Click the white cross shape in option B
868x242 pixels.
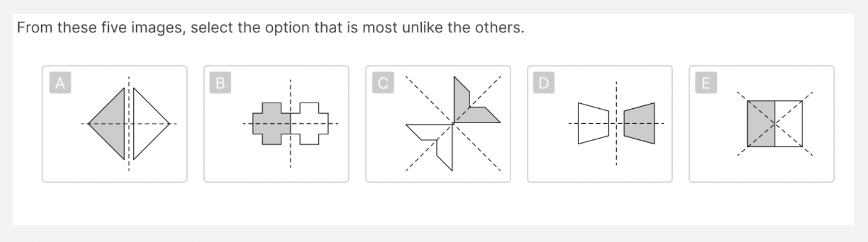pyautogui.click(x=310, y=123)
